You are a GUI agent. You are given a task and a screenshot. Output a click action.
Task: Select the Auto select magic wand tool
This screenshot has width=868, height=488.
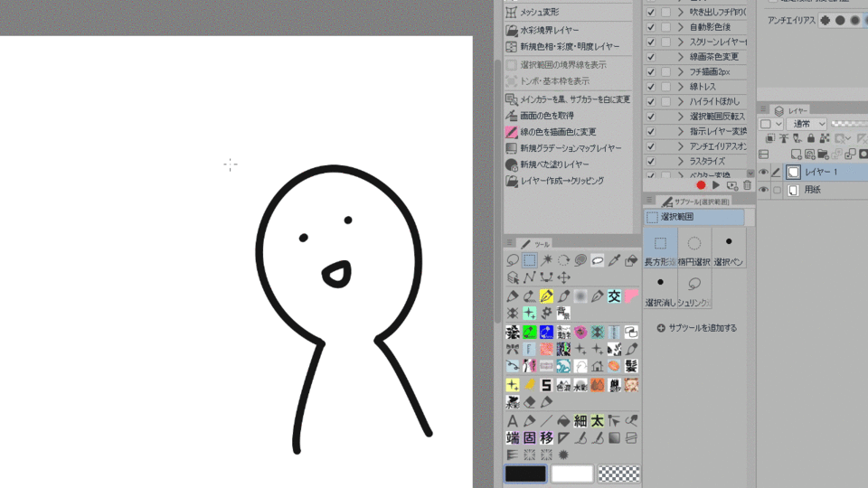coord(547,260)
